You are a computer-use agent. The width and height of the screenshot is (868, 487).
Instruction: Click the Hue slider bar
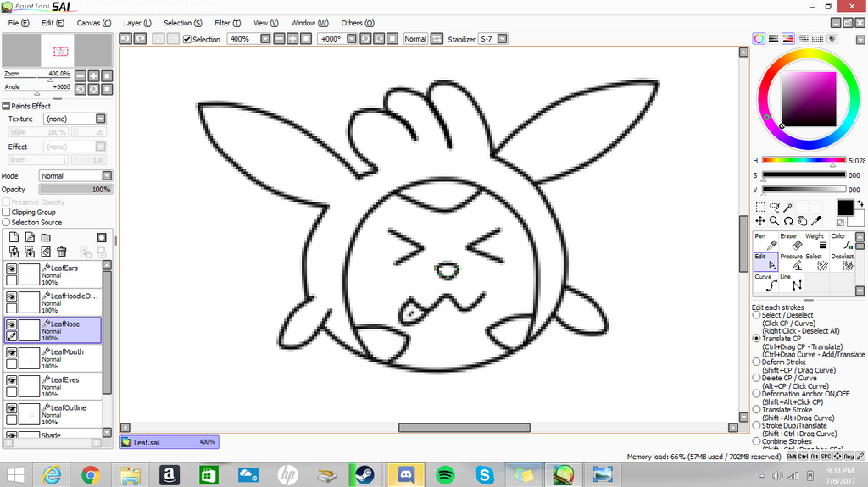804,160
